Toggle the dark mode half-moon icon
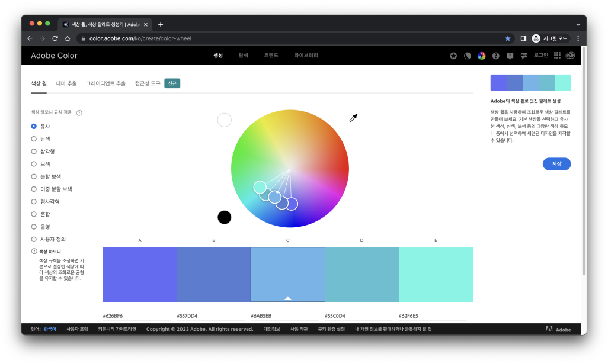 click(x=467, y=56)
